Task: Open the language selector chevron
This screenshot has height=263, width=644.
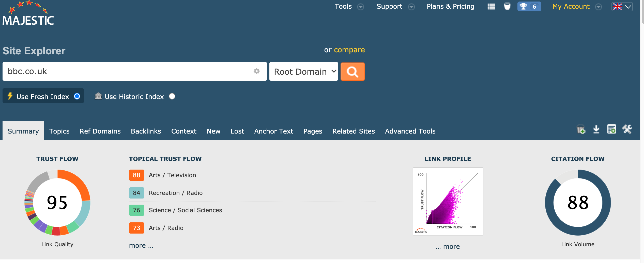Action: 628,7
